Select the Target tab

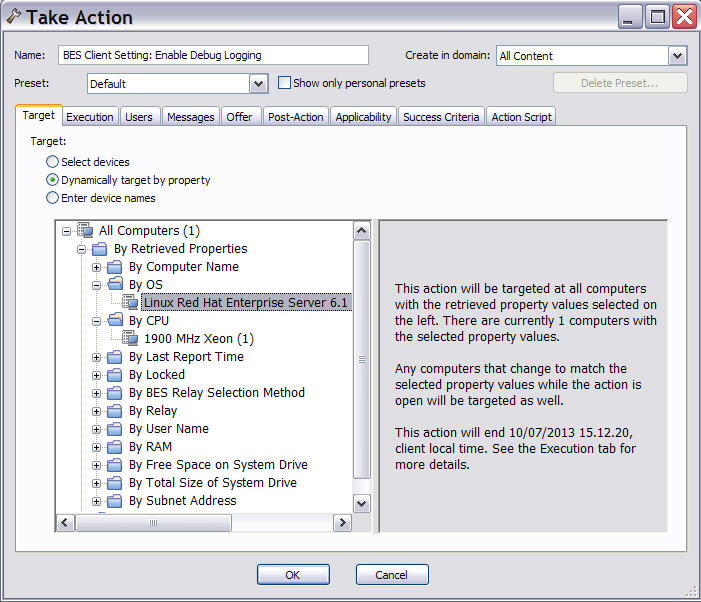click(x=38, y=115)
